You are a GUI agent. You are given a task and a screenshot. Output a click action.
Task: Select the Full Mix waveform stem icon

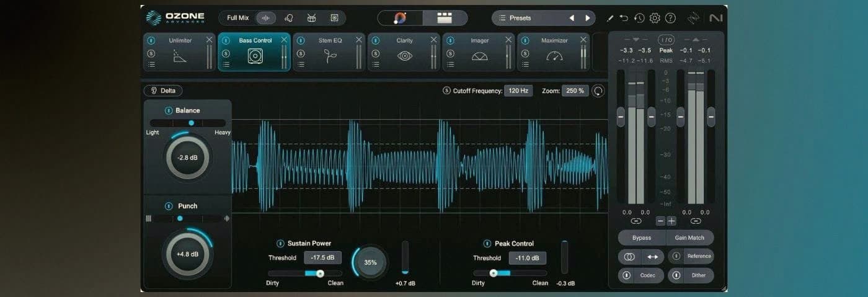click(267, 18)
